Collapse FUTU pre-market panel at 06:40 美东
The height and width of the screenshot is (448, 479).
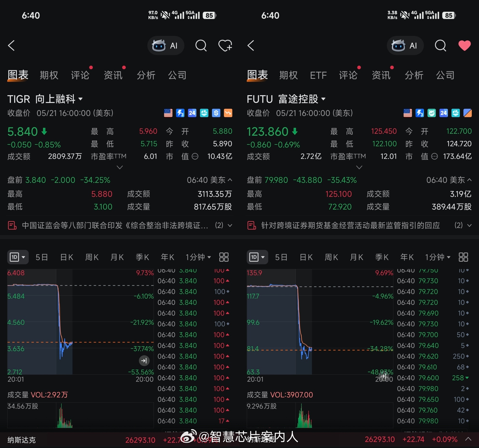click(x=469, y=180)
